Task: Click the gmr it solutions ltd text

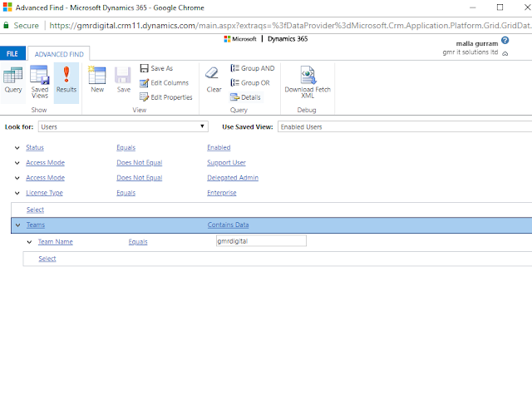Action: point(470,52)
